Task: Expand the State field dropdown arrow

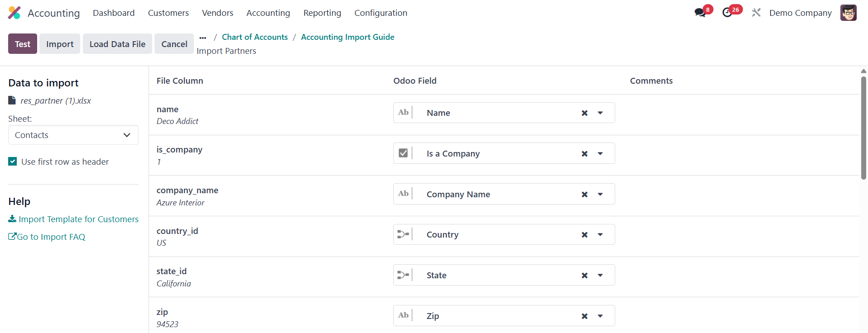Action: pyautogui.click(x=600, y=276)
